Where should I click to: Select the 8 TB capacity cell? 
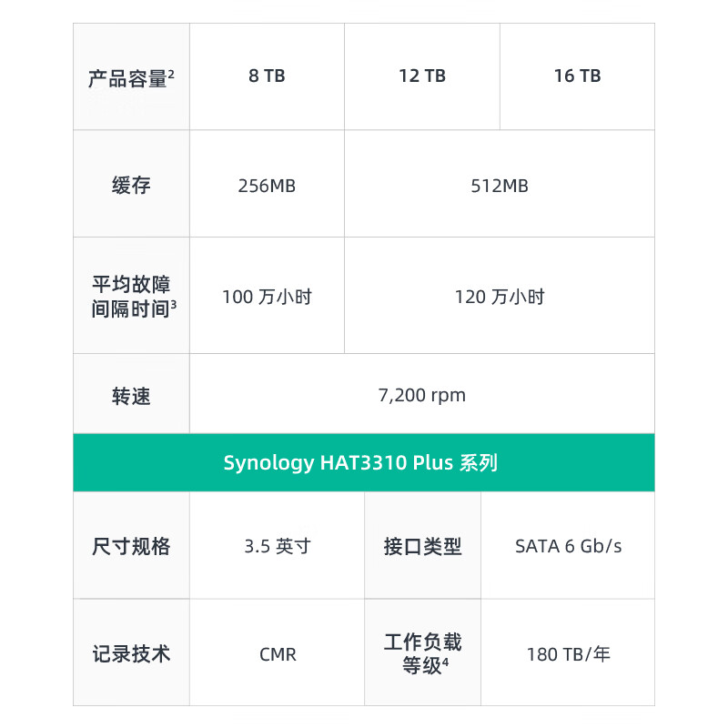click(x=267, y=76)
